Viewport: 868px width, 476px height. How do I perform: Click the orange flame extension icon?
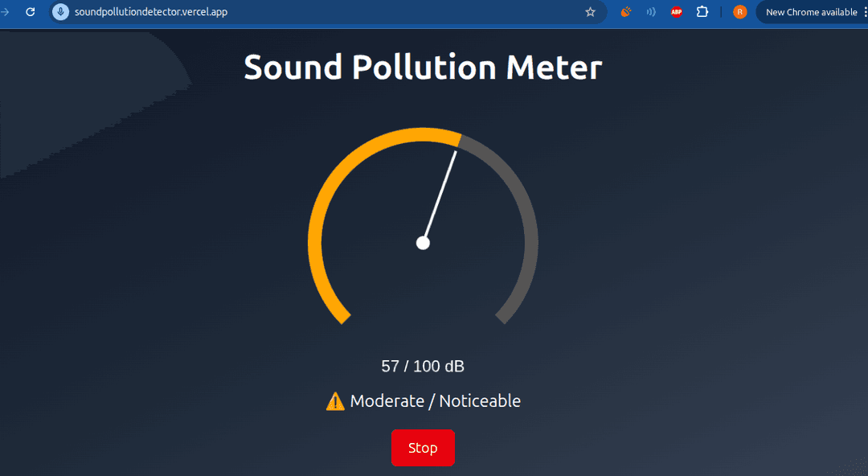pos(625,12)
